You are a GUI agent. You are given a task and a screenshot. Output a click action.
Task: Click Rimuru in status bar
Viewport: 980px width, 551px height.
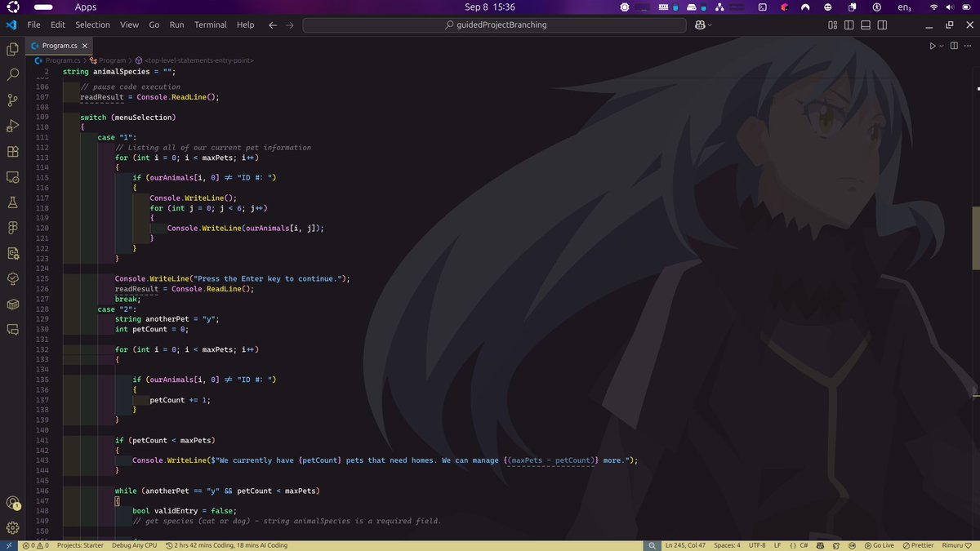pyautogui.click(x=955, y=544)
